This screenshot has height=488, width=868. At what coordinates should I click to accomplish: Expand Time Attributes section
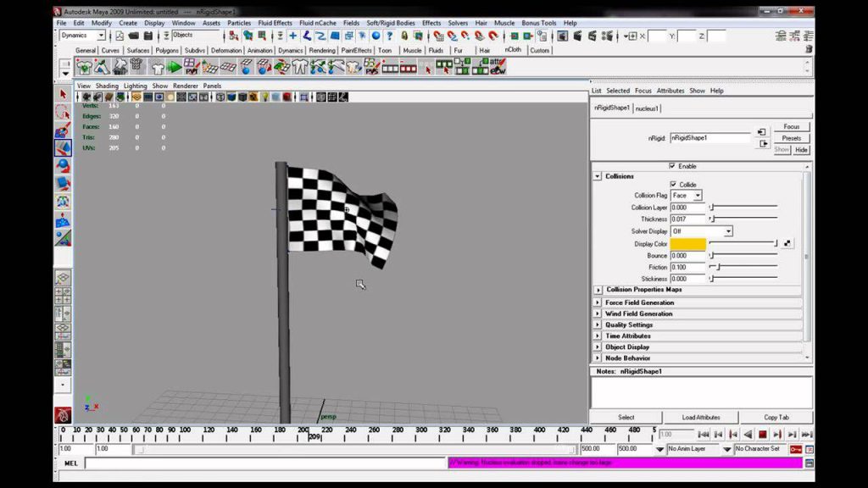[x=598, y=335]
